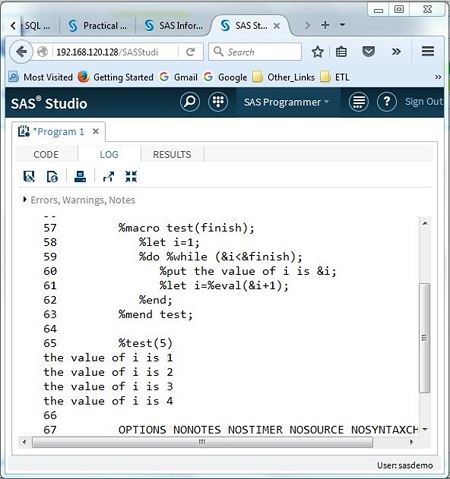Click the maximize view icon in log toolbar
This screenshot has width=450, height=479.
[108, 176]
